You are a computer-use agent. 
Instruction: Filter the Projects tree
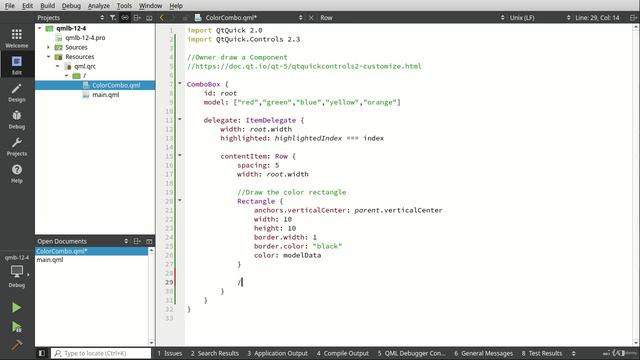coord(113,18)
